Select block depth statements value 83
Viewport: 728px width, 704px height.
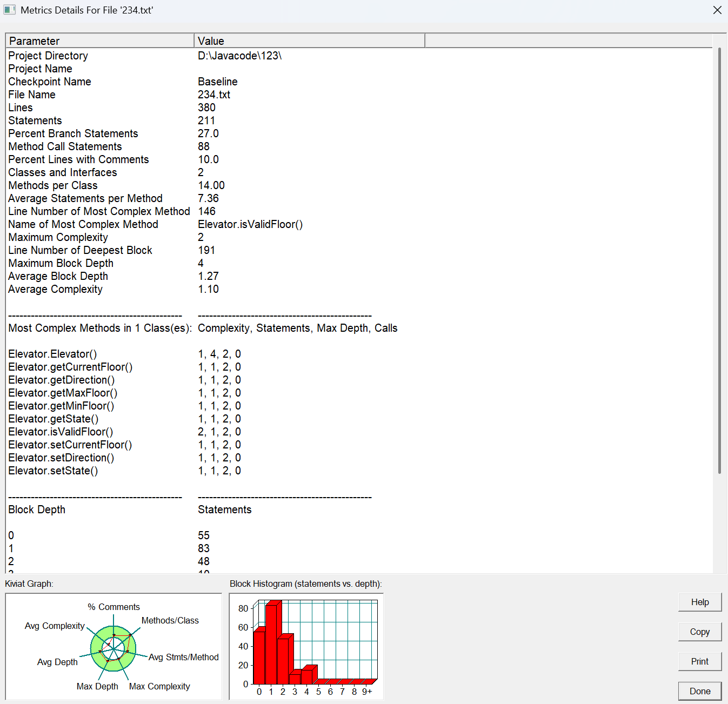point(204,548)
